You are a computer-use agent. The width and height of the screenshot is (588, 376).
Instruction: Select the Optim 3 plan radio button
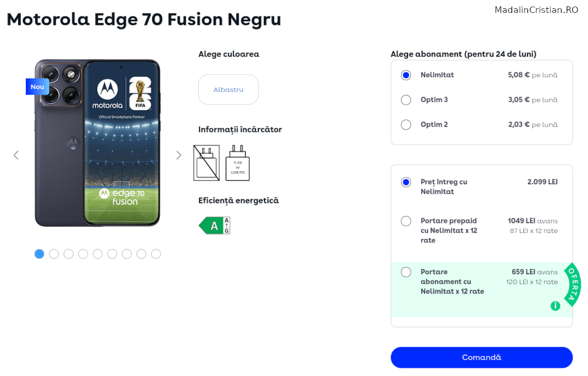click(x=406, y=99)
